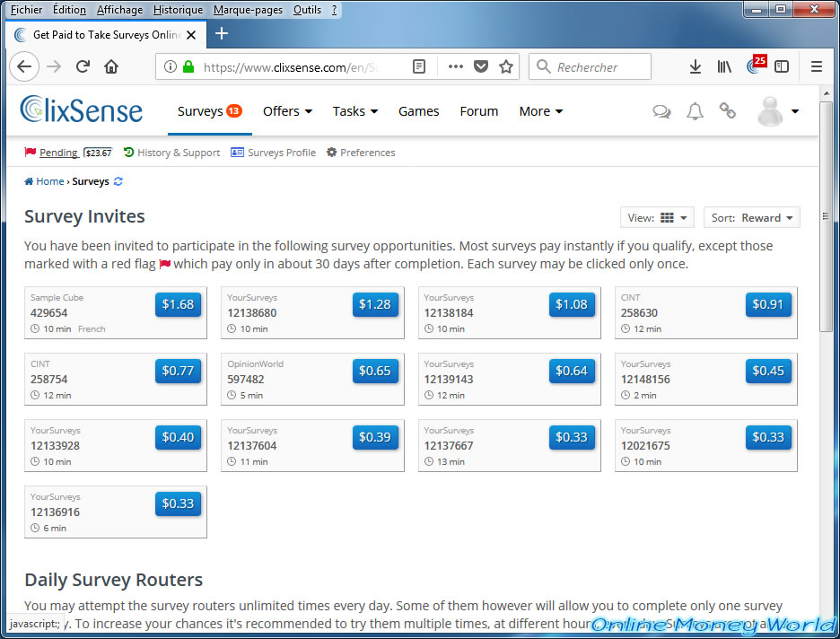Screen dimensions: 840x639
Task: Open History & Support
Action: coord(171,153)
